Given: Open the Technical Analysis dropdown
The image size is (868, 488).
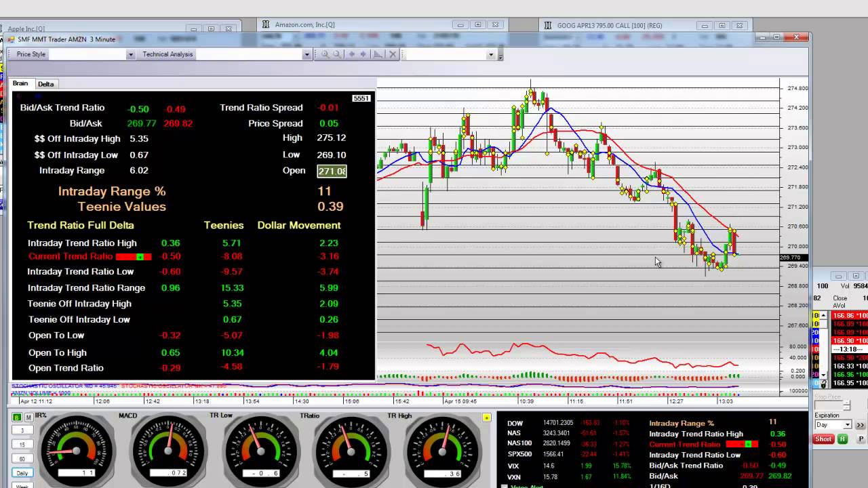Looking at the screenshot, I should pyautogui.click(x=307, y=55).
